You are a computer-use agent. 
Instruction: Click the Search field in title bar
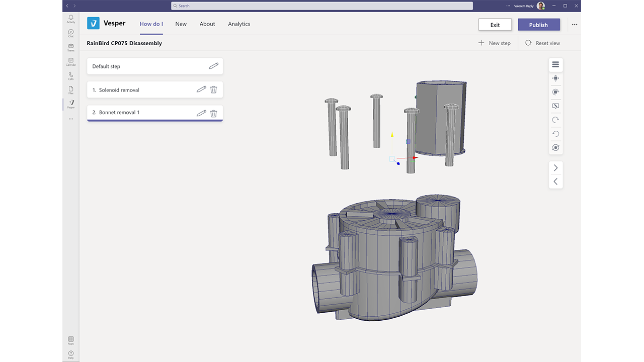[322, 6]
